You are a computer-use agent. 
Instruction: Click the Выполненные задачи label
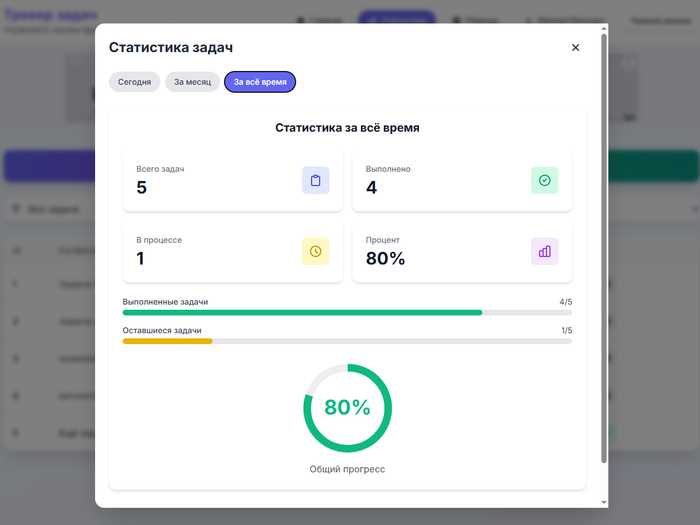point(165,302)
